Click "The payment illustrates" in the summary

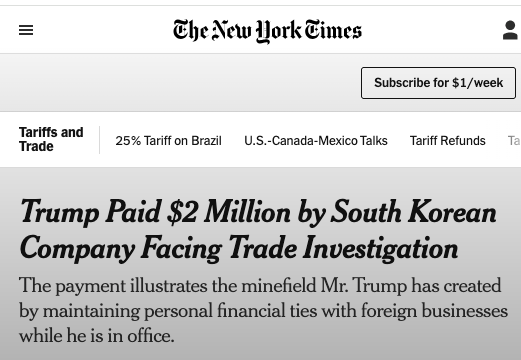point(113,286)
